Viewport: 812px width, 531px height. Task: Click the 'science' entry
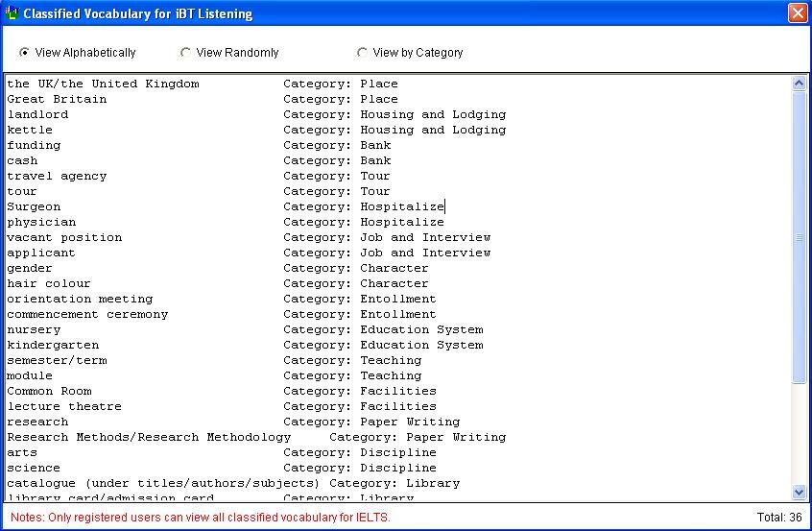tap(34, 468)
